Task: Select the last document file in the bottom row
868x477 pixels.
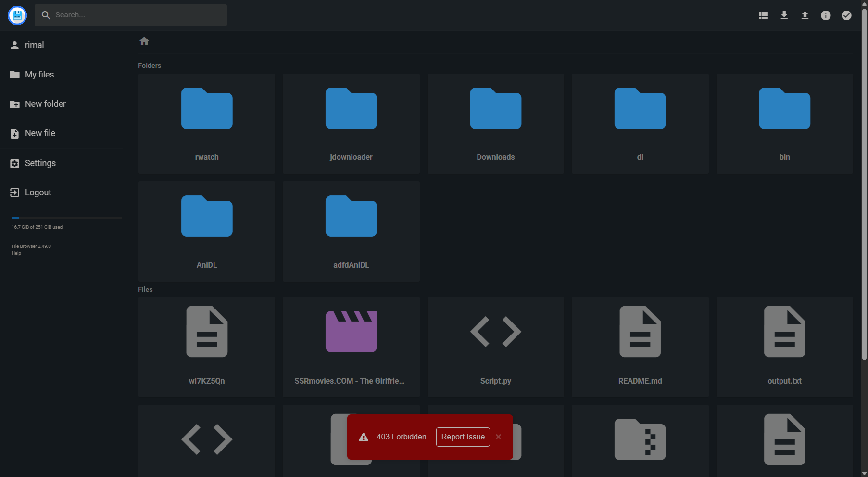Action: click(x=785, y=441)
